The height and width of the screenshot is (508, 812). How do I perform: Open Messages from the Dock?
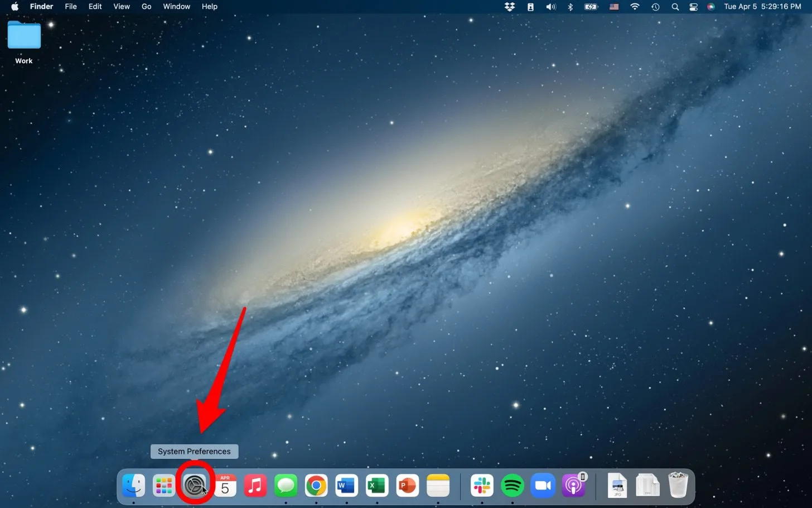click(x=286, y=486)
